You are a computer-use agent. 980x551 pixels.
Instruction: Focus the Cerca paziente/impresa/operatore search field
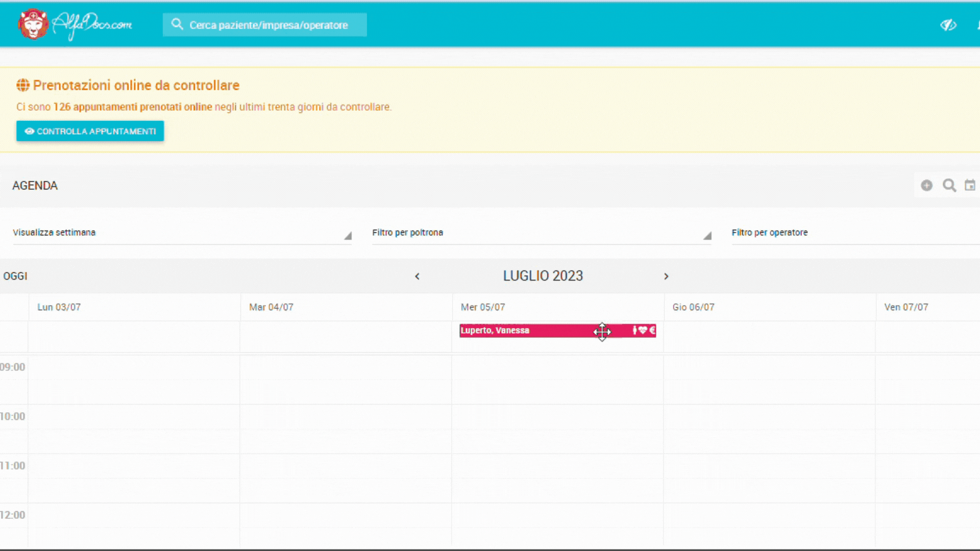(x=264, y=24)
